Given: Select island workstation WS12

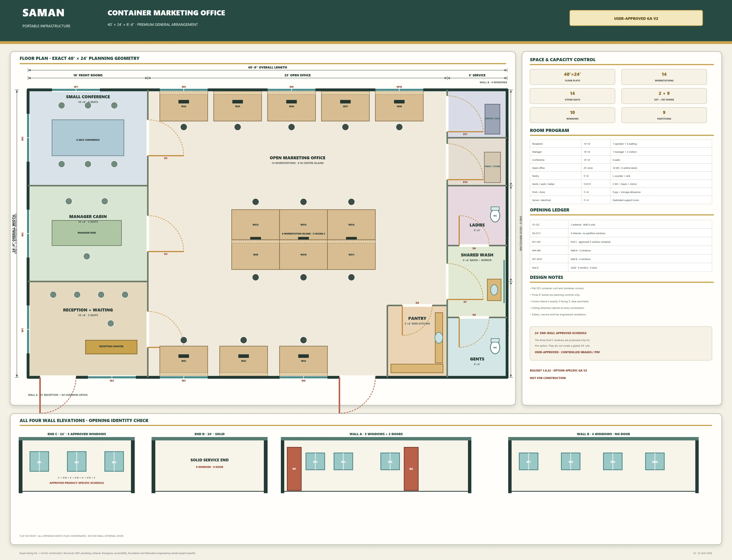Looking at the screenshot, I should (256, 225).
